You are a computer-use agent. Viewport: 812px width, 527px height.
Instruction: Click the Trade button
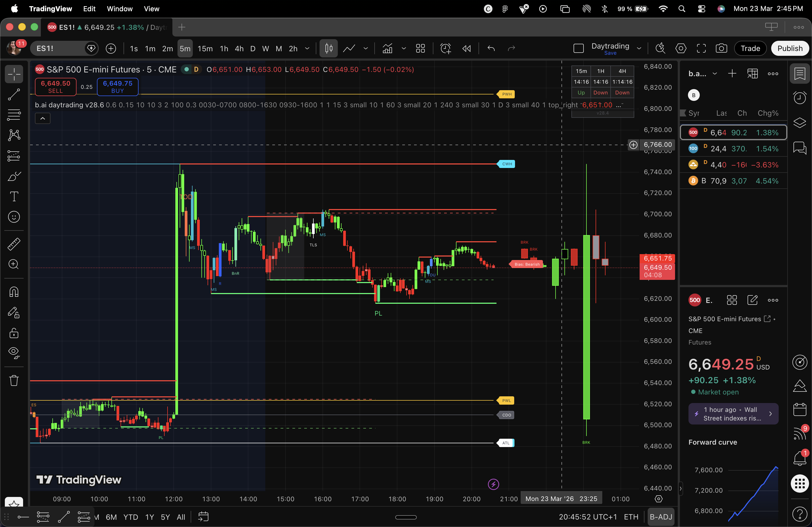pos(750,48)
